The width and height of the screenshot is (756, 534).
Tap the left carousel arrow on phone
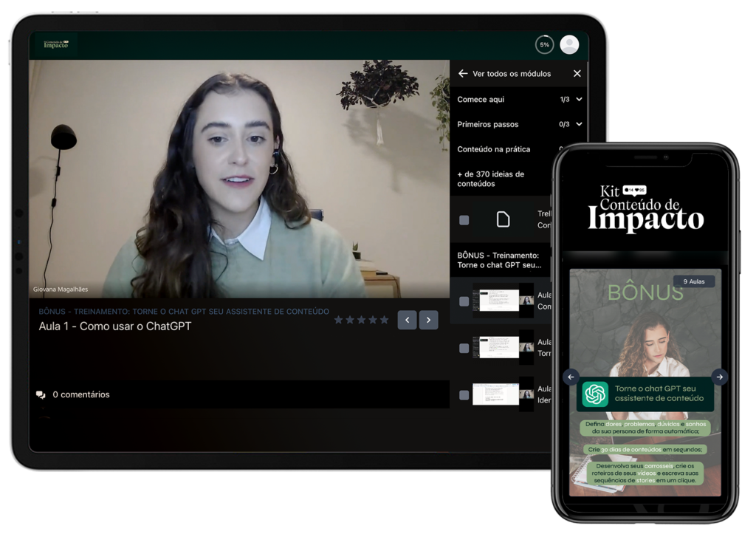[571, 377]
